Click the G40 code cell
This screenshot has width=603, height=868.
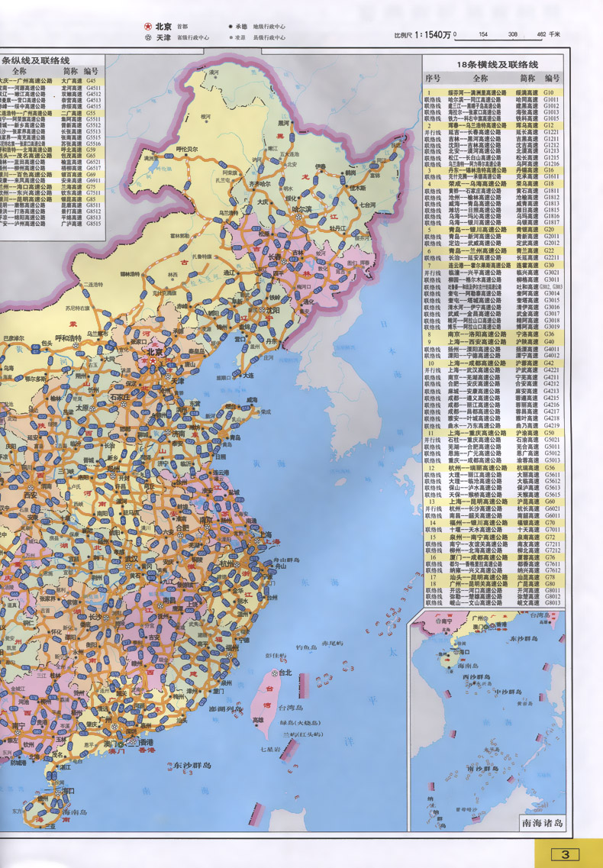tap(550, 341)
